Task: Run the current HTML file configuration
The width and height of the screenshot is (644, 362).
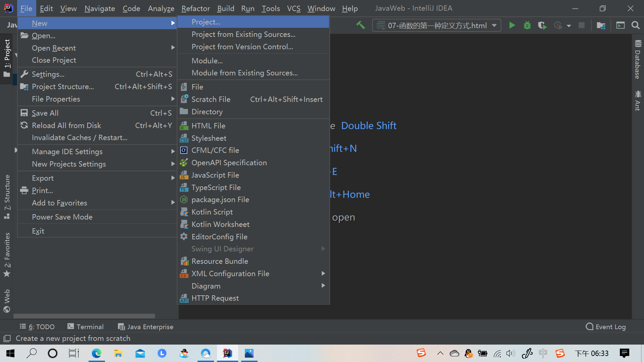Action: 512,25
